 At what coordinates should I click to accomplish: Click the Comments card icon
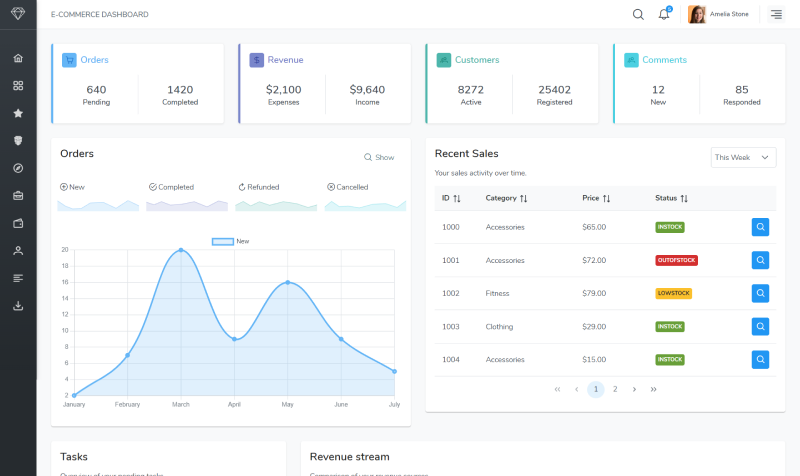click(x=631, y=60)
